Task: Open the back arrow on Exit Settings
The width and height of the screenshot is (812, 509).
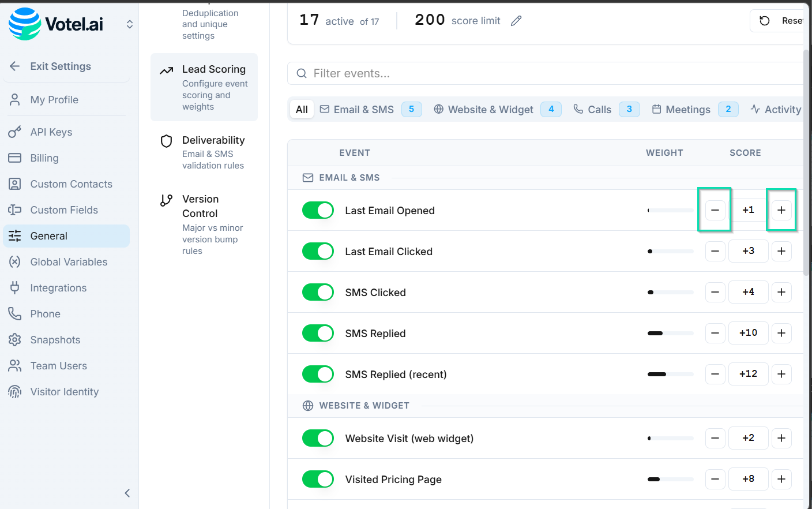Action: click(14, 66)
